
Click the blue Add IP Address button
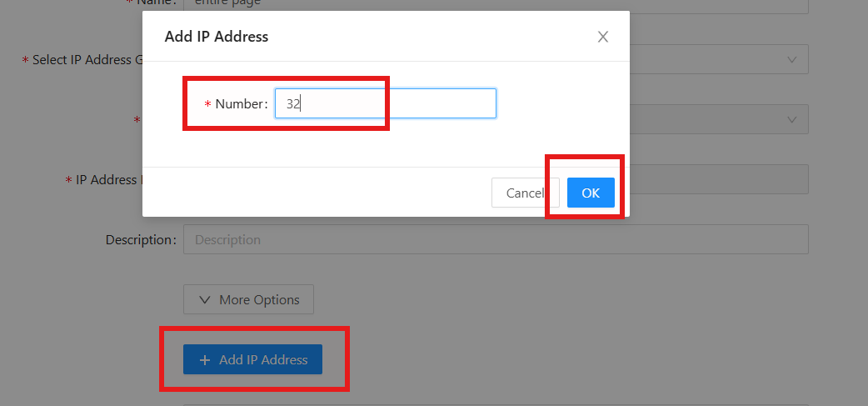(x=252, y=359)
